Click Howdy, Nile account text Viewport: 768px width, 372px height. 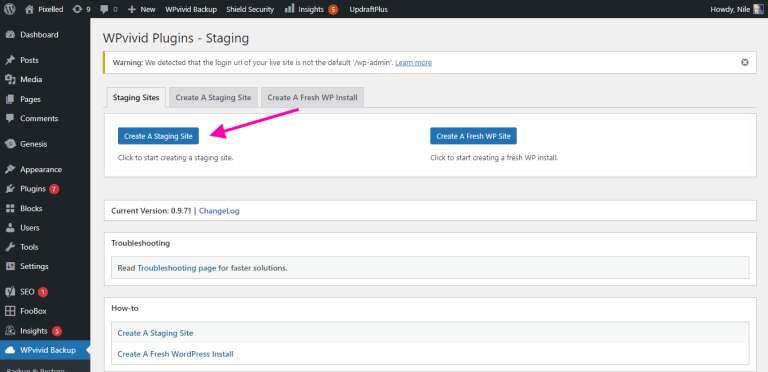coord(730,9)
